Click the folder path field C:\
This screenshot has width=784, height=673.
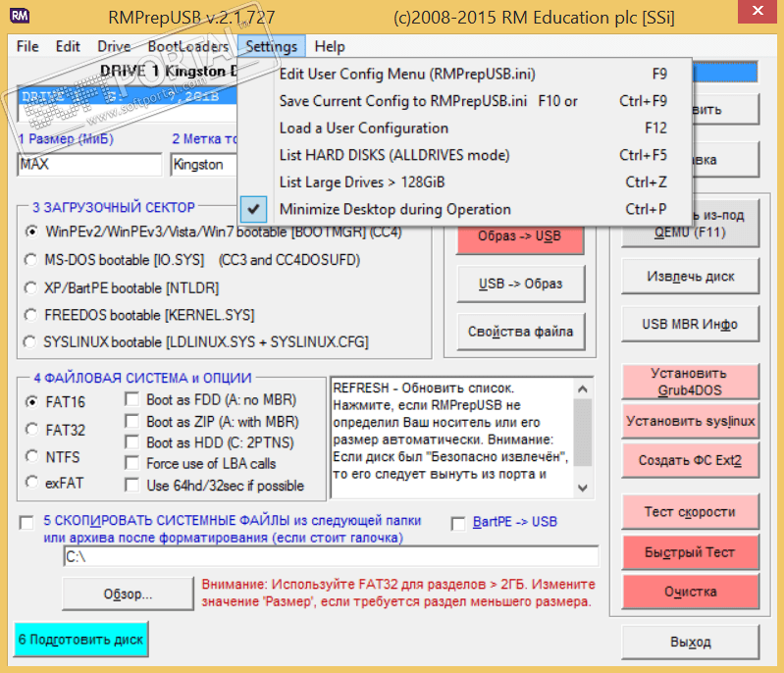click(331, 556)
